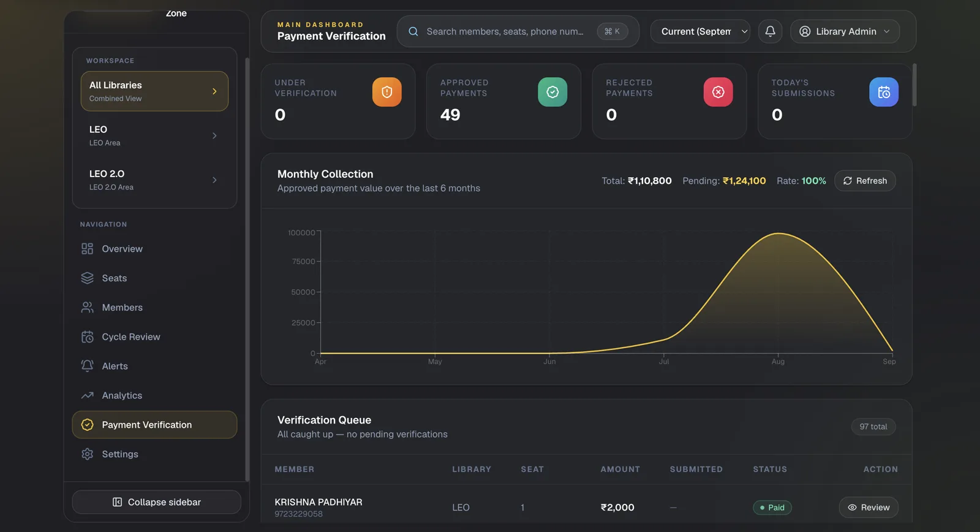The height and width of the screenshot is (532, 980).
Task: Click the ₹2,000 amount cell
Action: point(617,507)
